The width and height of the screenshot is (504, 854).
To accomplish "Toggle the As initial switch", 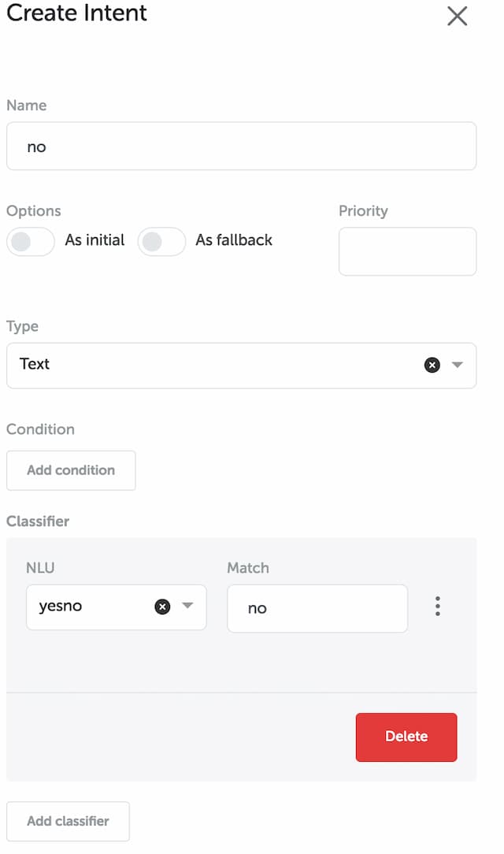I will pos(31,241).
